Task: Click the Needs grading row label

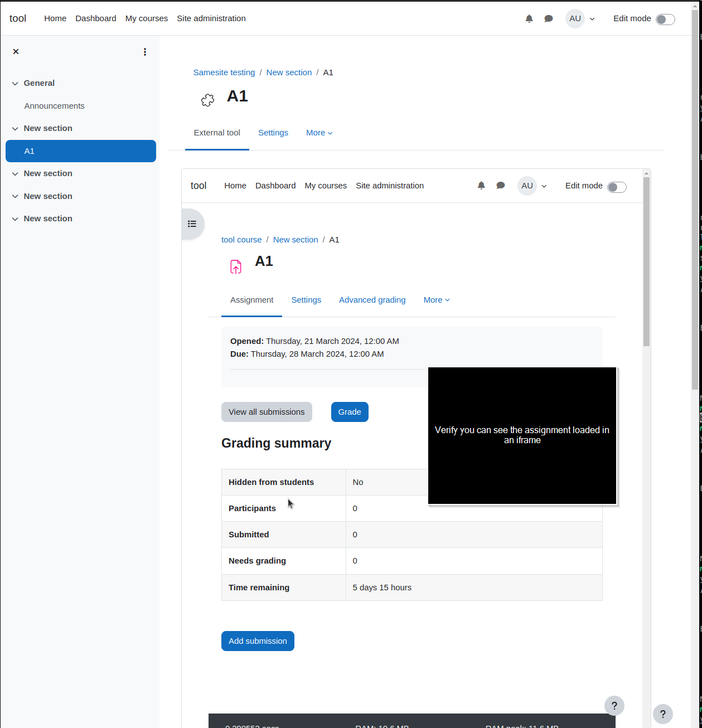Action: point(257,561)
